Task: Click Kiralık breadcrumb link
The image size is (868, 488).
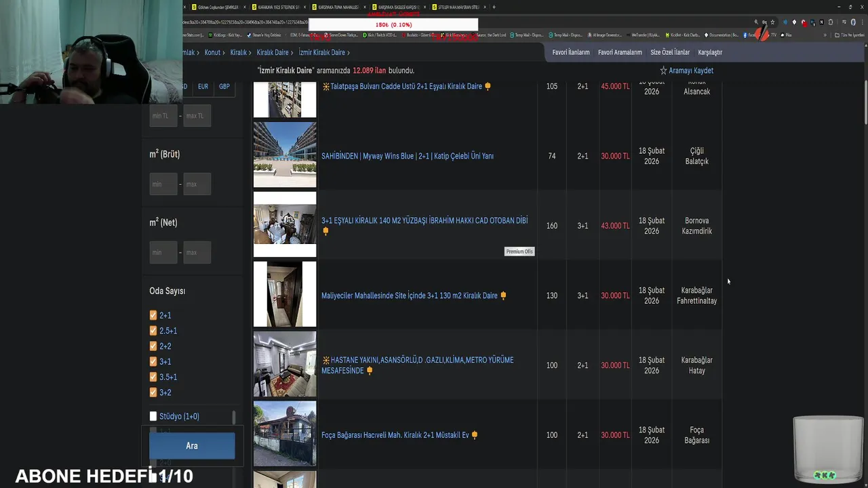Action: coord(238,52)
